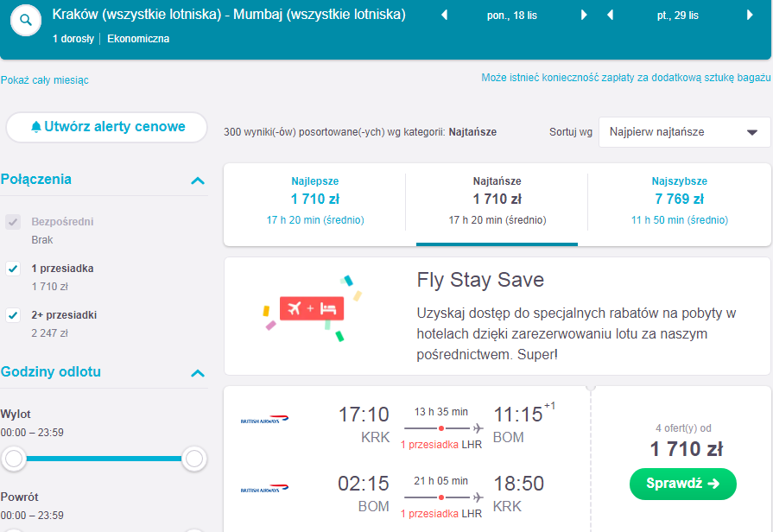Uncheck the 2+ przesiadki checkbox
The image size is (773, 532).
[13, 315]
